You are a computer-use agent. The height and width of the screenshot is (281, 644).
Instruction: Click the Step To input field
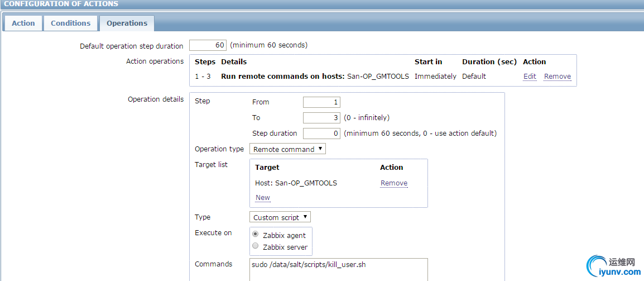321,118
